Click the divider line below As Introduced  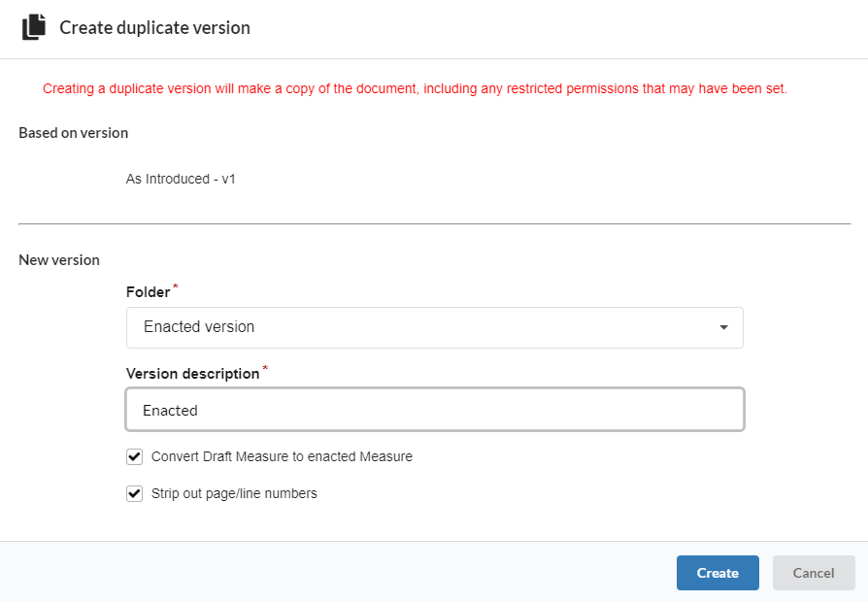435,223
